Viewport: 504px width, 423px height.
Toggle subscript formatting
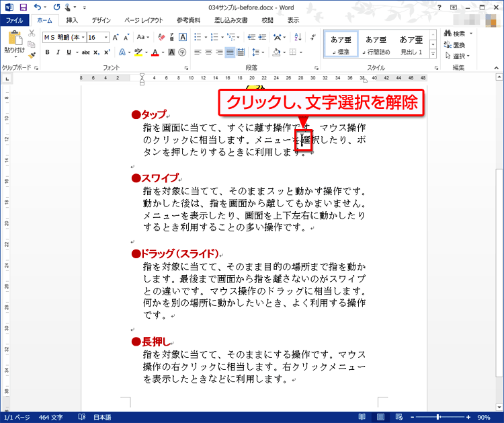coord(96,52)
